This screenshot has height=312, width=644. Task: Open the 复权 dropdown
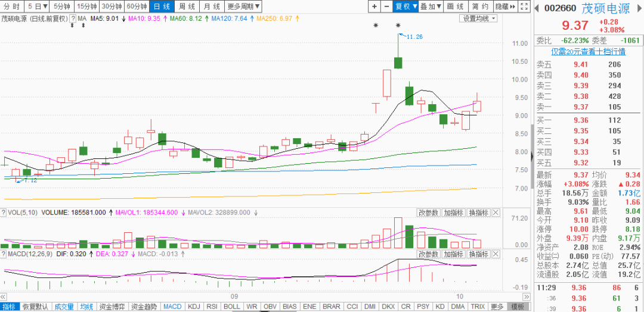(x=406, y=7)
